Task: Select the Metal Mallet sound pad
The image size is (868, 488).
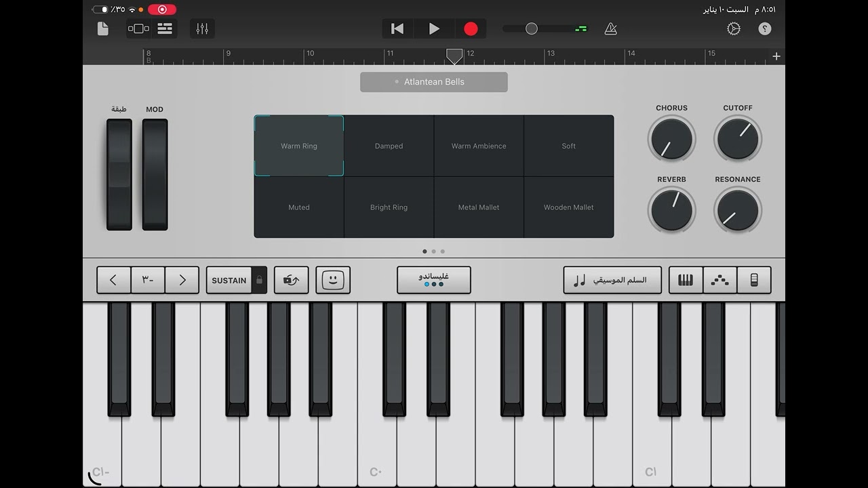Action: tap(479, 207)
